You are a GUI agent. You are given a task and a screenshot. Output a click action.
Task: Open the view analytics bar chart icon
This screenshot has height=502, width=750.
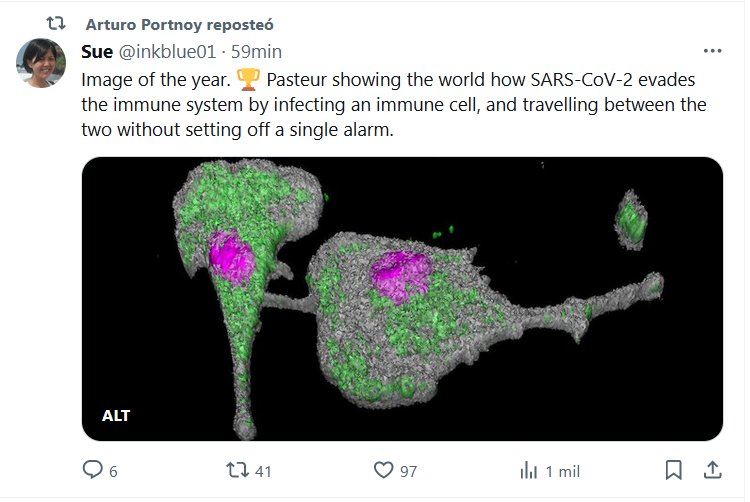click(x=529, y=470)
